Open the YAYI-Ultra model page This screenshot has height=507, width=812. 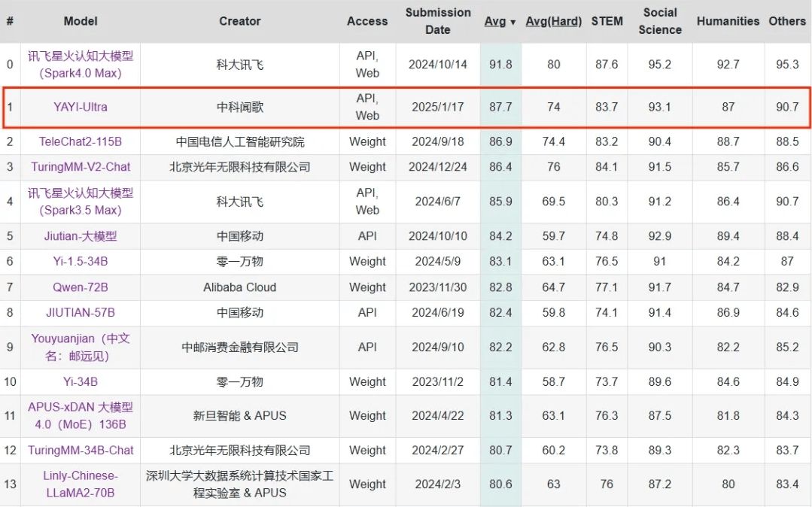pos(81,107)
